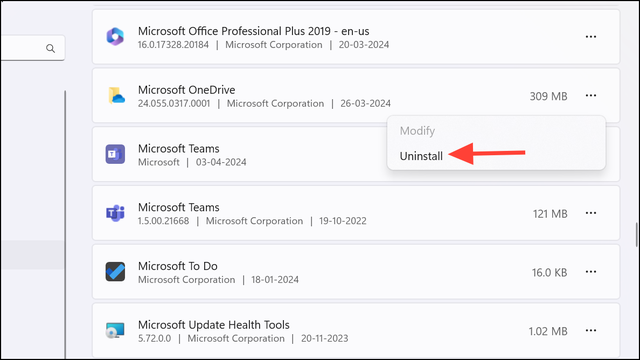Click the search magnifier icon
Image resolution: width=640 pixels, height=360 pixels.
point(50,49)
